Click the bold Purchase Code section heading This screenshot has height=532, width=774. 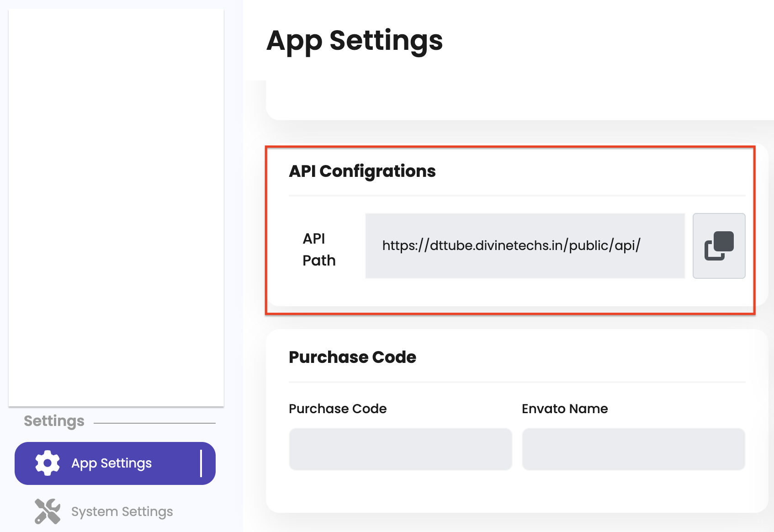tap(352, 357)
